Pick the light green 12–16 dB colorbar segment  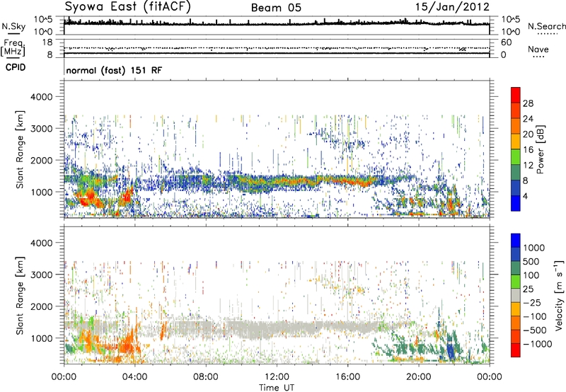click(x=516, y=157)
